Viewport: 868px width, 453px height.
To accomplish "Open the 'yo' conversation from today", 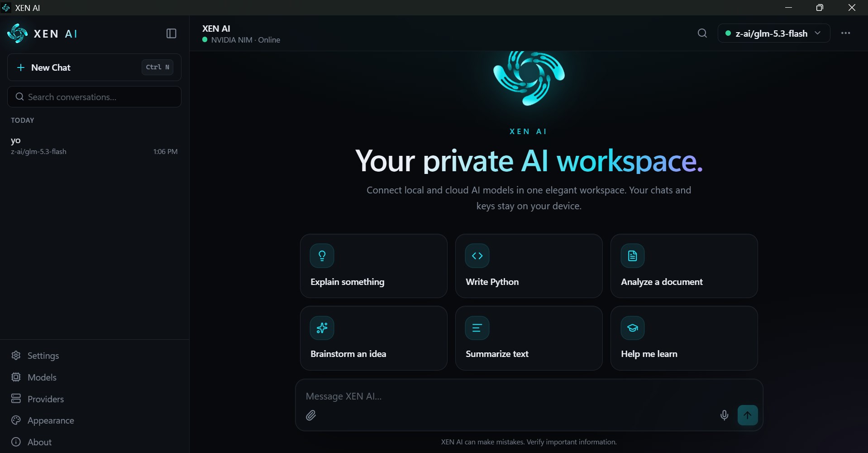I will [94, 145].
